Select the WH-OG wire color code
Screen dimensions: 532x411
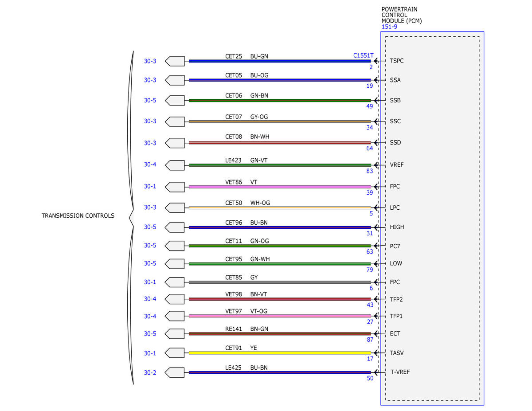pos(260,203)
